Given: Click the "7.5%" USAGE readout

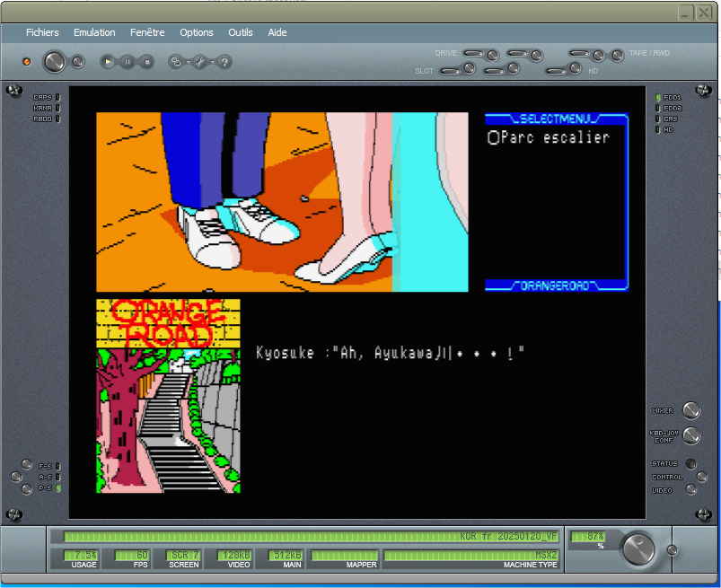Looking at the screenshot, I should click(x=81, y=556).
